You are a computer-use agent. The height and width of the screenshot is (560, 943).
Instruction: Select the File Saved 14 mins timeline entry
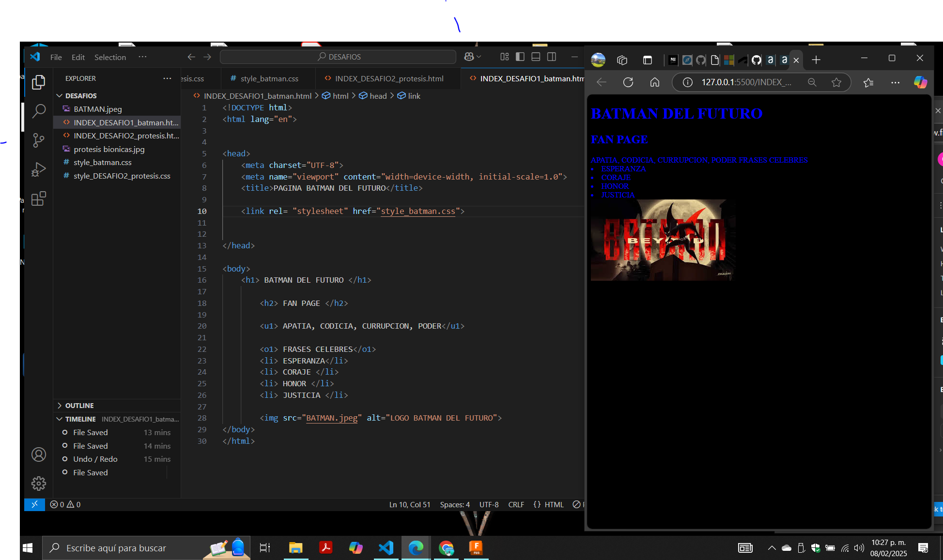pos(116,446)
